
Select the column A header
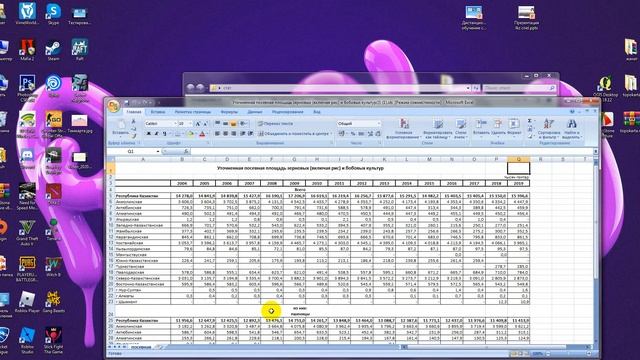click(x=143, y=159)
